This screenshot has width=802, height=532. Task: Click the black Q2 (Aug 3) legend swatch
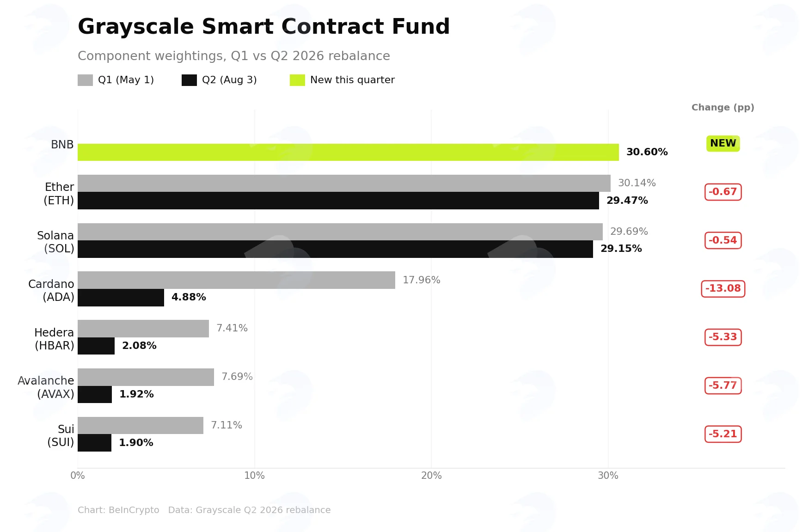pos(189,80)
